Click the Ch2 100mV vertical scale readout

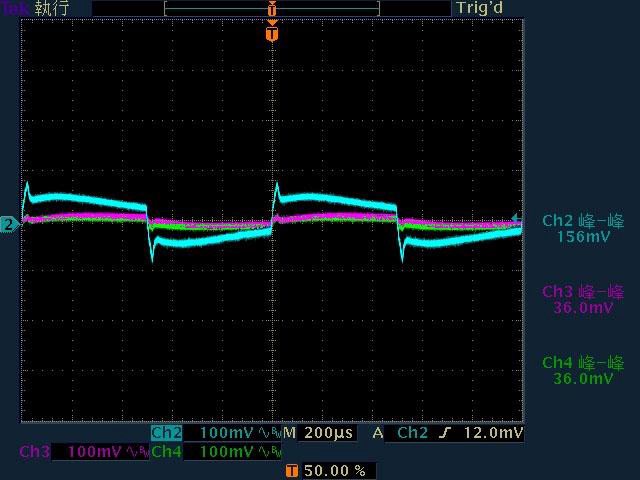point(227,433)
